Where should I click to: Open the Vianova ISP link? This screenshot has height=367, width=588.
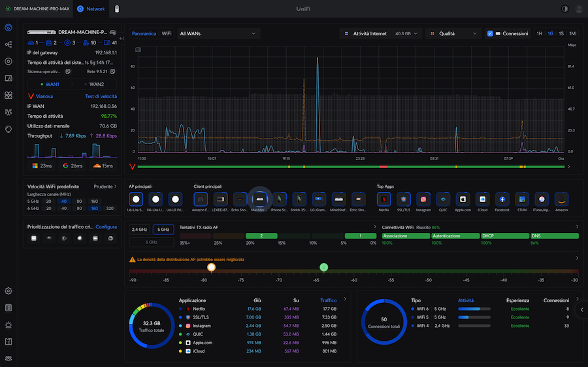tap(44, 96)
